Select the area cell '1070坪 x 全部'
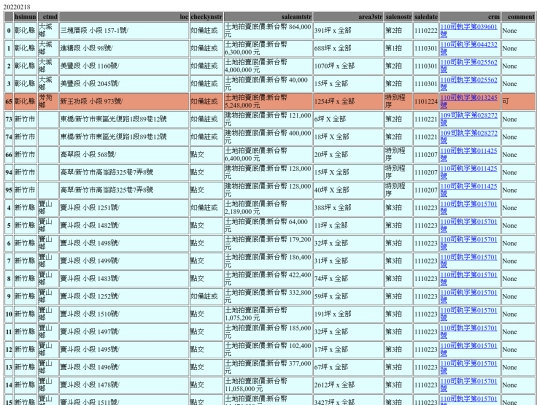540x405 pixels. pyautogui.click(x=348, y=66)
